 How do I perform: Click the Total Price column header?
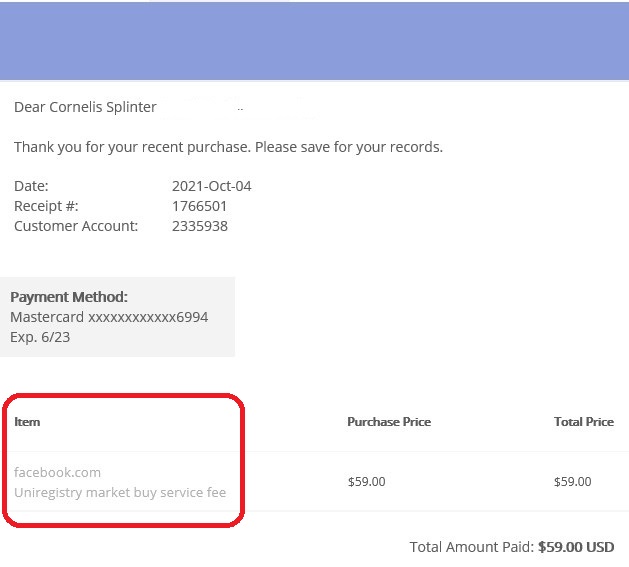coord(584,422)
